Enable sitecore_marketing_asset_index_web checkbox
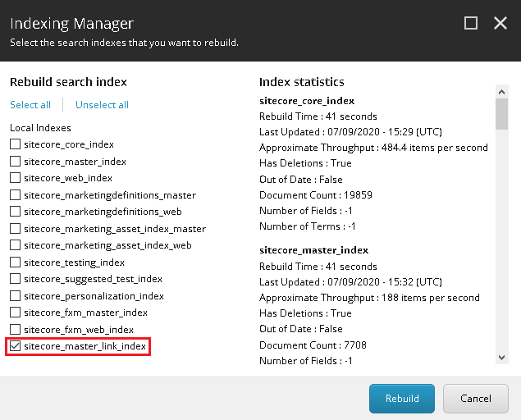The width and height of the screenshot is (521, 420). pyautogui.click(x=15, y=245)
